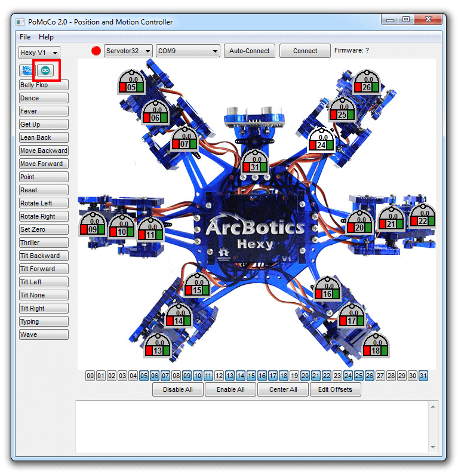This screenshot has width=458, height=476.
Task: Toggle servo 08 in the bottom number row
Action: pos(176,376)
